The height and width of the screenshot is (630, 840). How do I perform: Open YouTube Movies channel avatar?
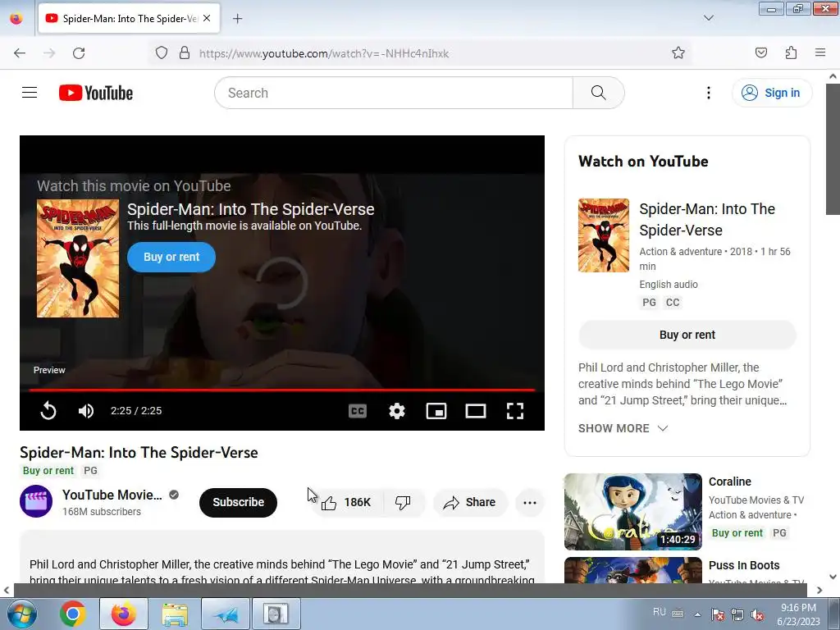(36, 501)
